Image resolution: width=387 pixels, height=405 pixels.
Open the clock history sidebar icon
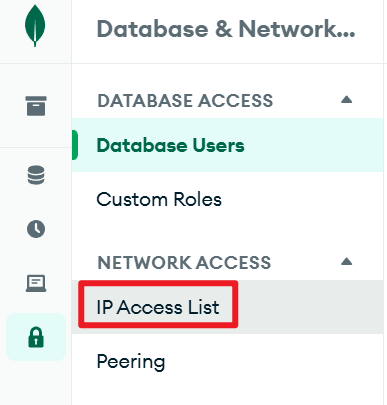pos(36,229)
